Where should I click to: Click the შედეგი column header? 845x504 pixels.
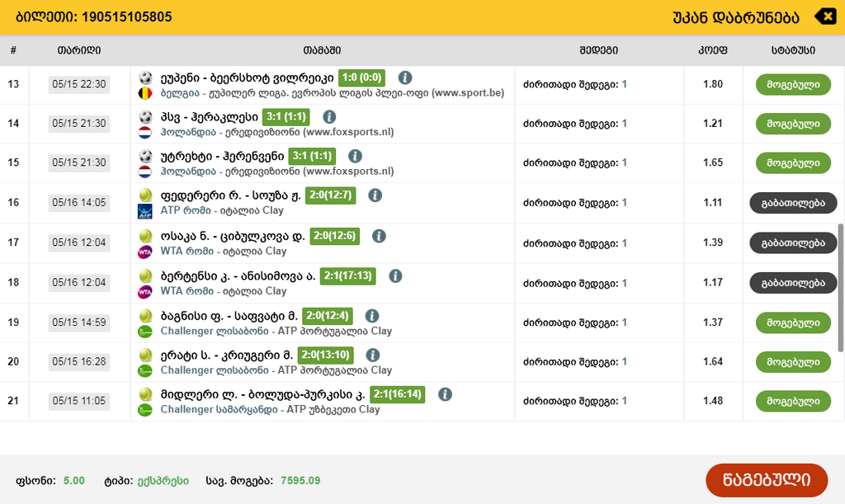tap(599, 50)
